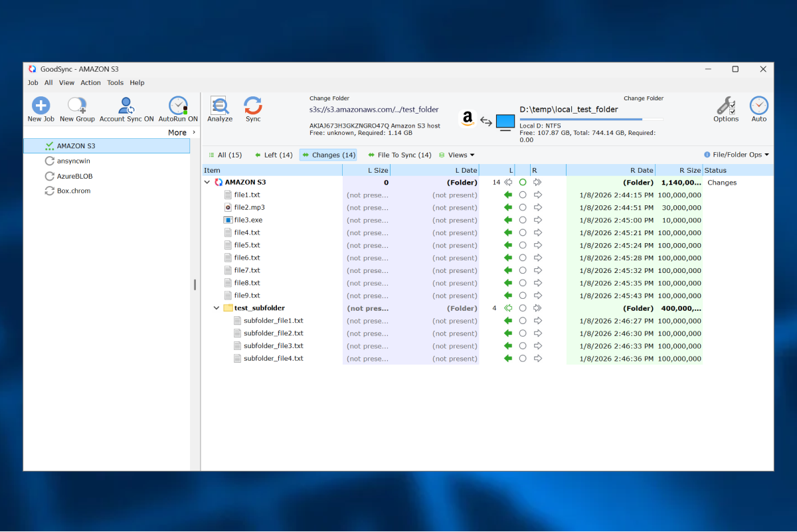The width and height of the screenshot is (797, 532).
Task: Click the Analyze icon
Action: tap(220, 106)
